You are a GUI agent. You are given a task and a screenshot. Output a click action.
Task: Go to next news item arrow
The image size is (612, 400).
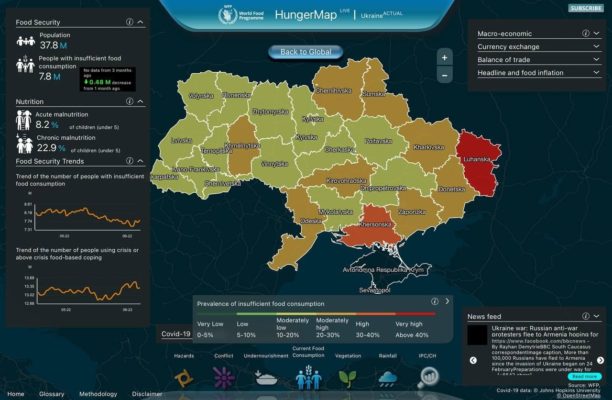[x=600, y=360]
